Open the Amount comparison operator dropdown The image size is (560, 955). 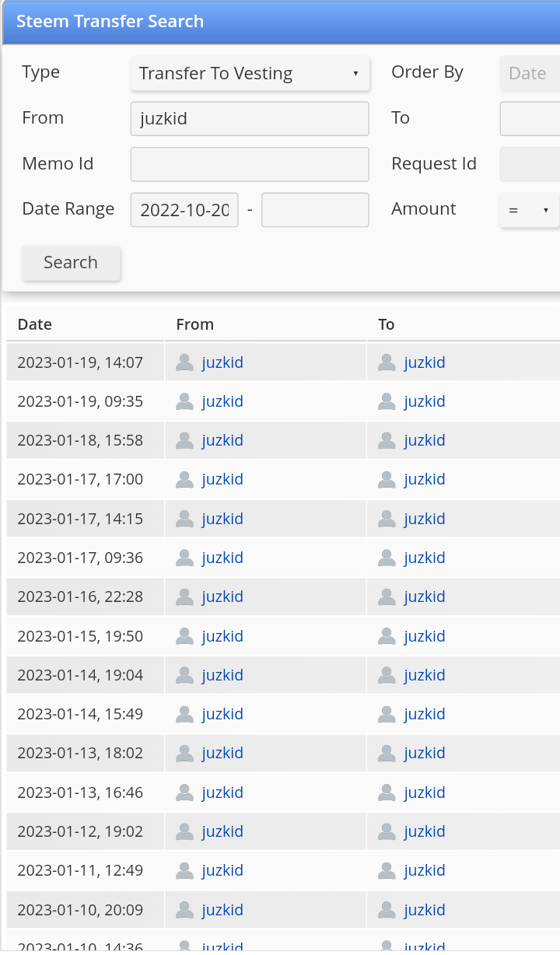point(530,210)
